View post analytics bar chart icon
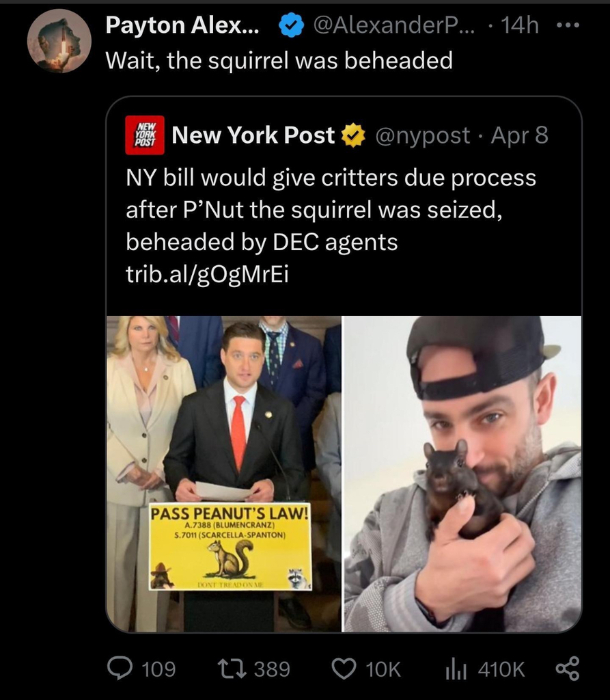Viewport: 610px width, 700px height. (x=456, y=669)
